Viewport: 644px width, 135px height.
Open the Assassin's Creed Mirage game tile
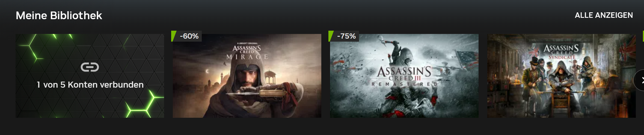pos(247,76)
